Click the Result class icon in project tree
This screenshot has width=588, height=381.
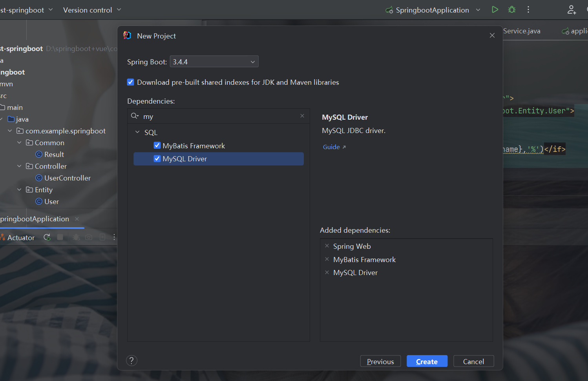39,154
